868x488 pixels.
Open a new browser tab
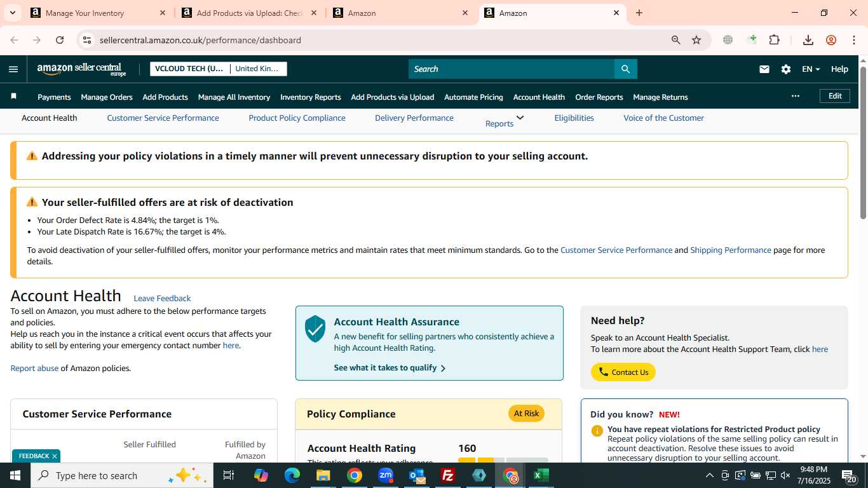(x=639, y=13)
